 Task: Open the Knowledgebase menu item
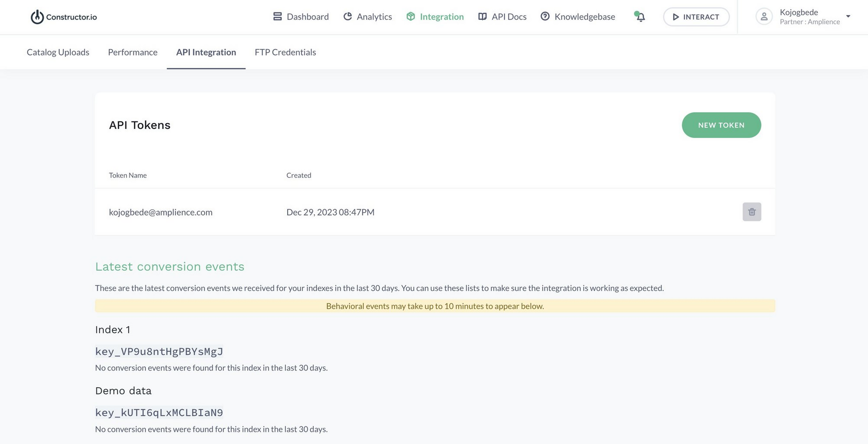pyautogui.click(x=578, y=17)
